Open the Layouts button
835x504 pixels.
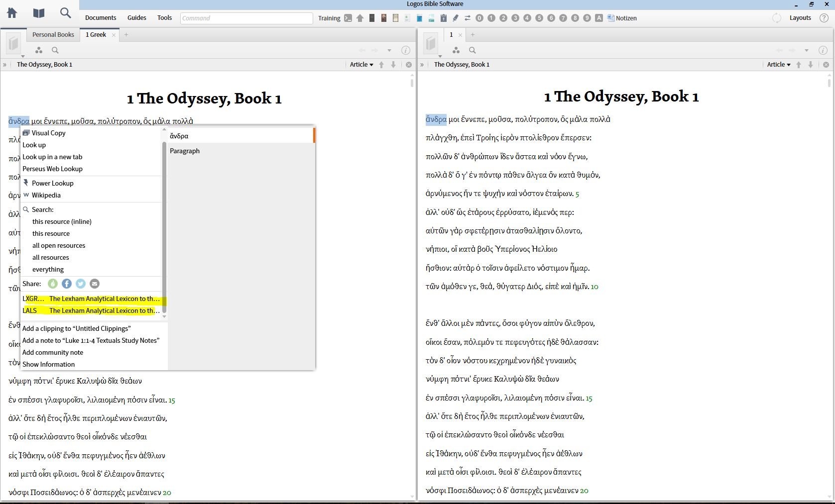[800, 18]
